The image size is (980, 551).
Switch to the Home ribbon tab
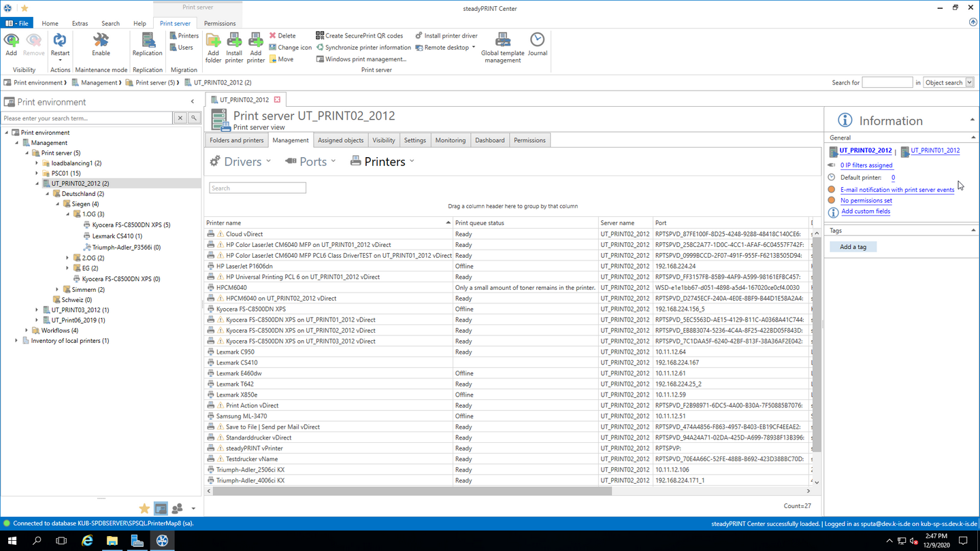coord(50,23)
